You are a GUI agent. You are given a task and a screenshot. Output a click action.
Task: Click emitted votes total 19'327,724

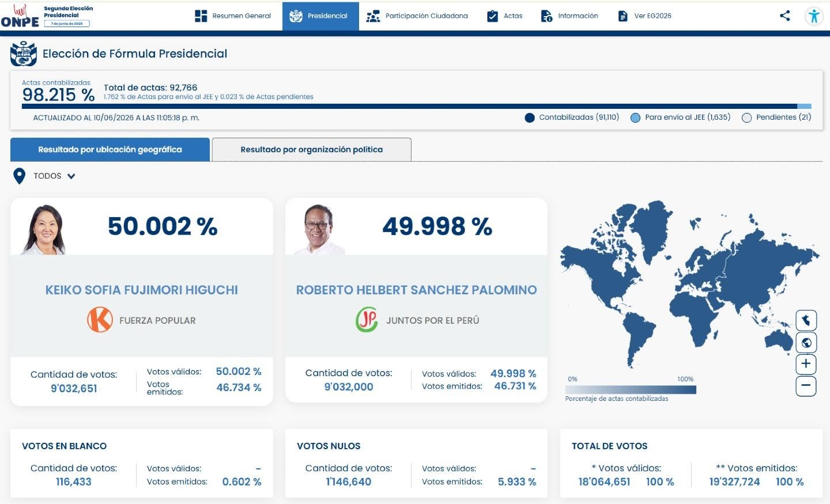click(734, 482)
